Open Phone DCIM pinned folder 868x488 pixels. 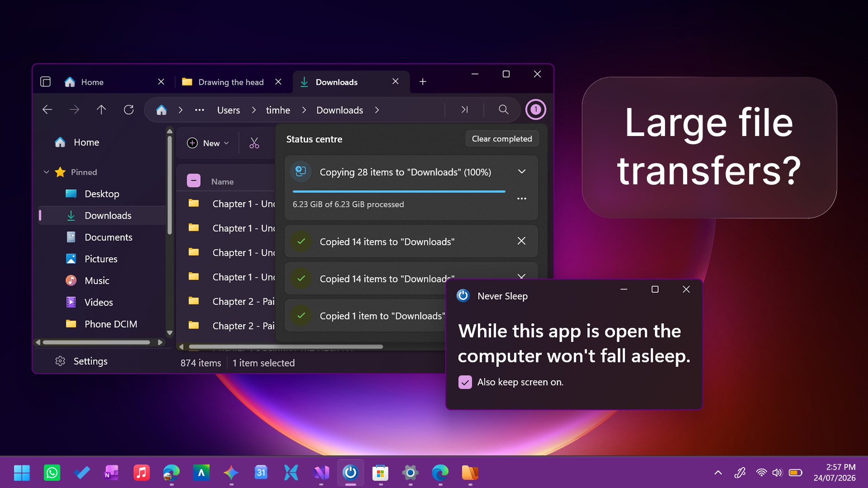pos(103,324)
